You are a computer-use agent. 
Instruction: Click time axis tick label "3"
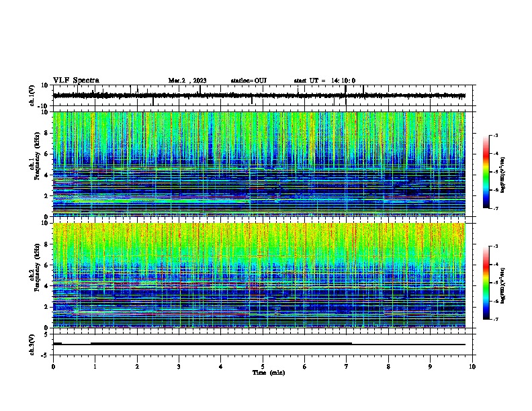(x=179, y=367)
